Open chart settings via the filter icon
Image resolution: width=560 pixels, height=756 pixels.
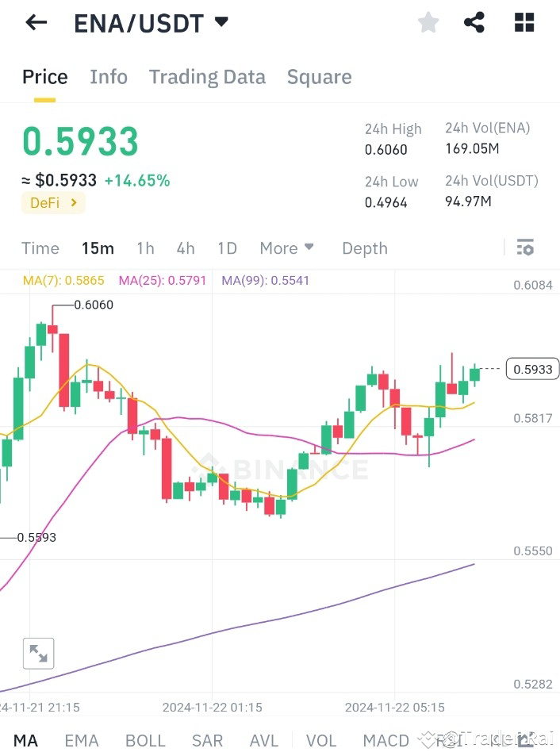click(x=525, y=248)
